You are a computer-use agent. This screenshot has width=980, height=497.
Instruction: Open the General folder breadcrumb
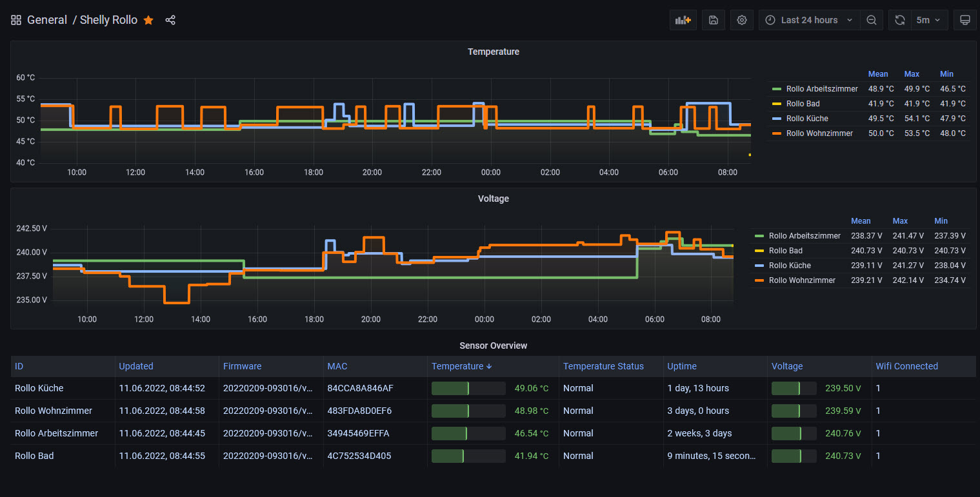[47, 20]
